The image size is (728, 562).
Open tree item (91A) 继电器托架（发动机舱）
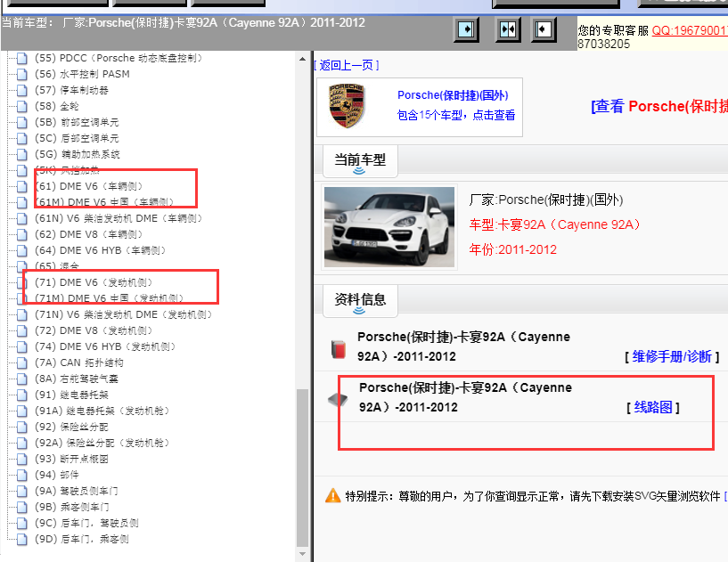pos(102,411)
